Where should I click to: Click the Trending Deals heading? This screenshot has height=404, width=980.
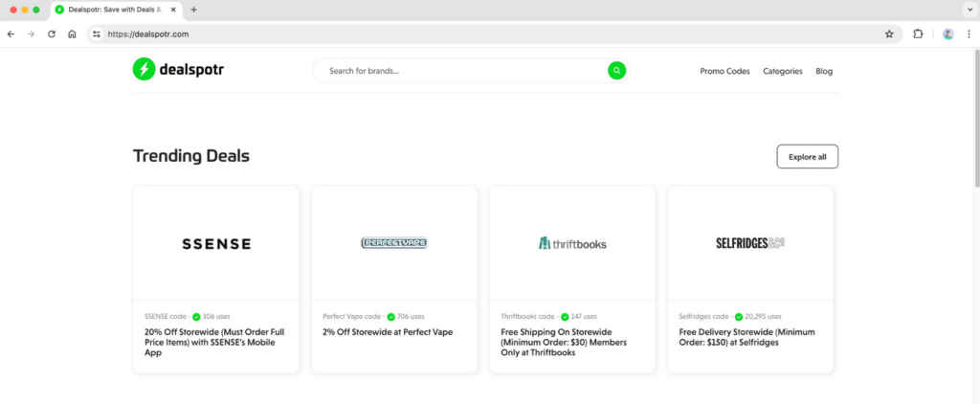coord(191,156)
